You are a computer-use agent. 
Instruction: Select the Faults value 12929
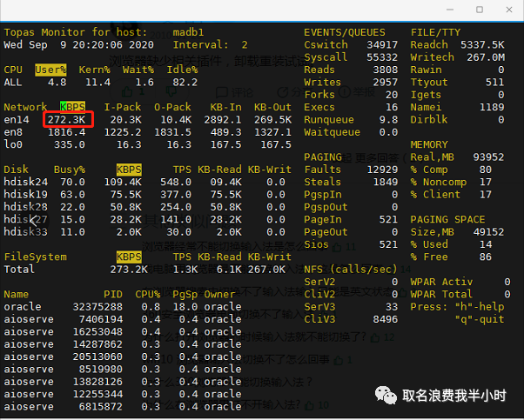coord(382,170)
